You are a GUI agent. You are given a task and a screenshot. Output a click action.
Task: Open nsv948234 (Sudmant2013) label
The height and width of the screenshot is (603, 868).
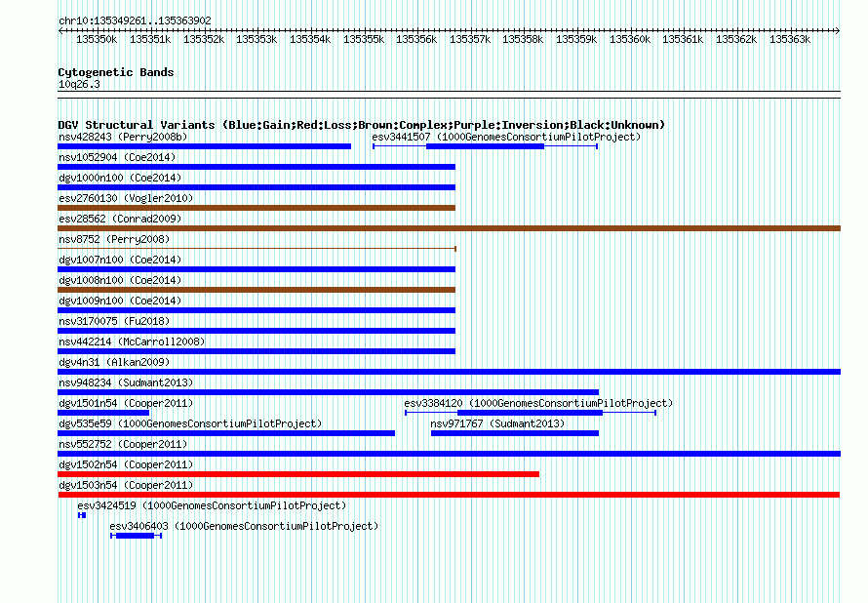pos(126,382)
